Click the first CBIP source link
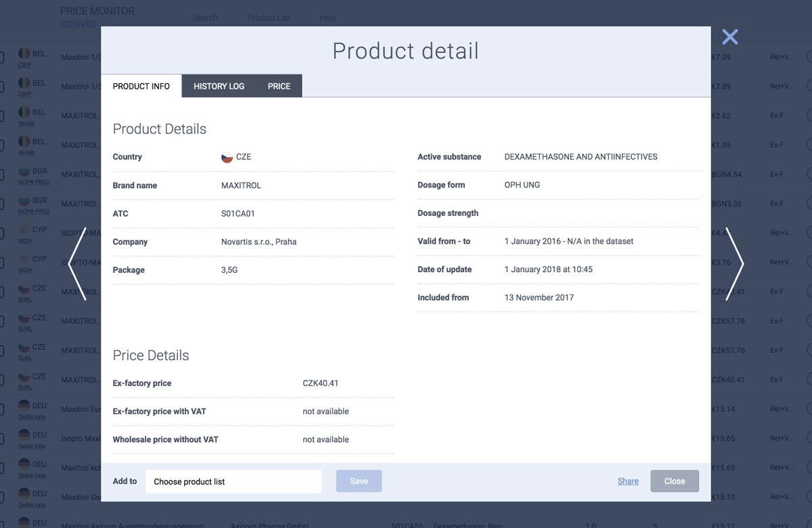This screenshot has height=528, width=812. click(25, 65)
